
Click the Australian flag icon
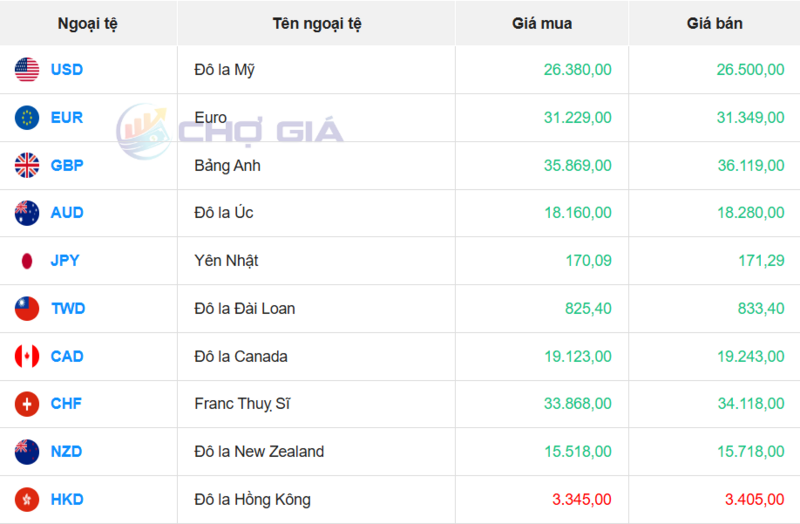pyautogui.click(x=27, y=213)
